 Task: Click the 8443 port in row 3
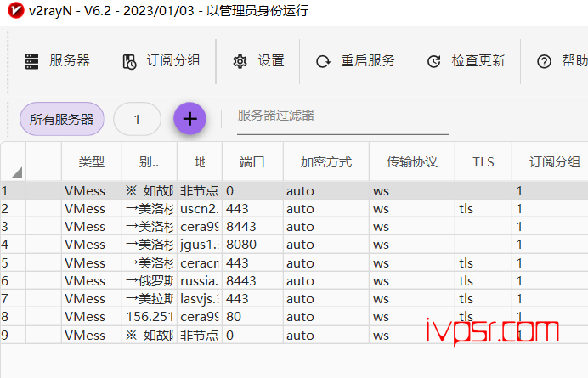[252, 227]
